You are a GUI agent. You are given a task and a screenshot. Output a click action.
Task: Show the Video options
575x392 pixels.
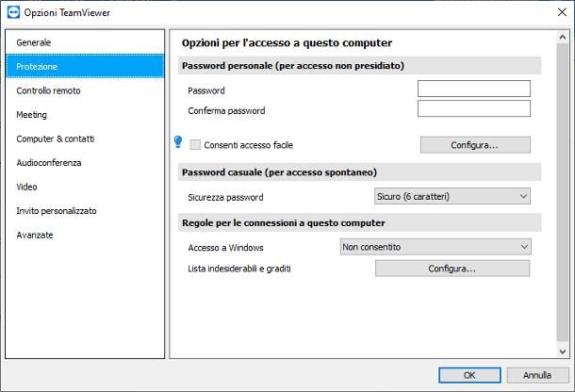click(x=27, y=187)
